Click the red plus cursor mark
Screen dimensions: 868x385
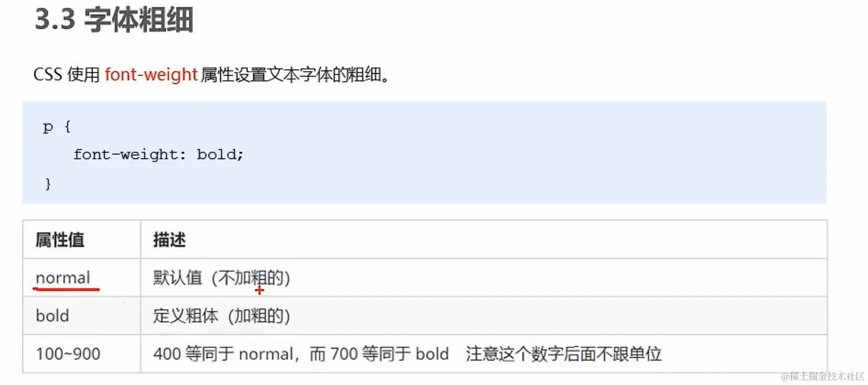point(260,290)
